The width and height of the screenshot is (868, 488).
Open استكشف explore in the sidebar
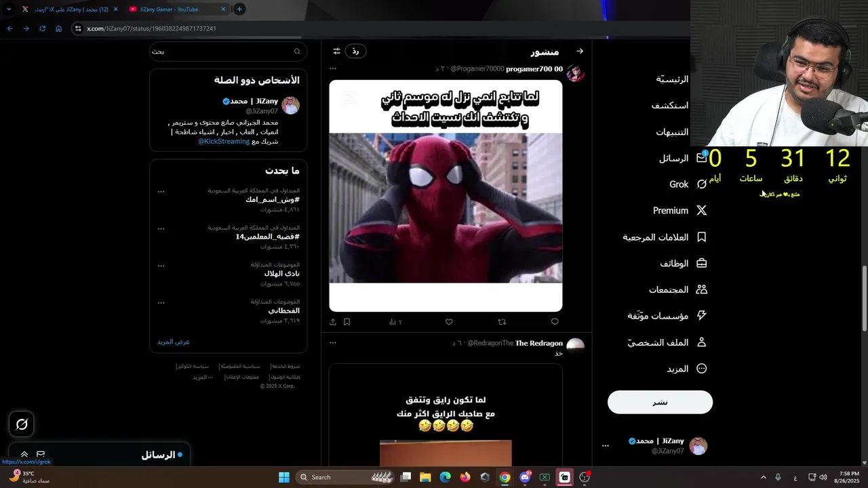pos(670,105)
